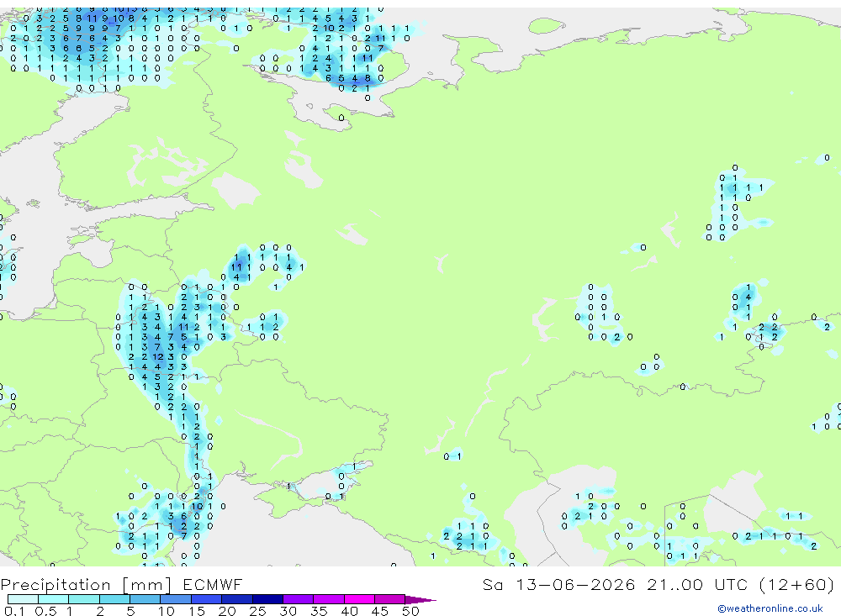
Task: Click the '5' legend scale label
Action: 130,611
